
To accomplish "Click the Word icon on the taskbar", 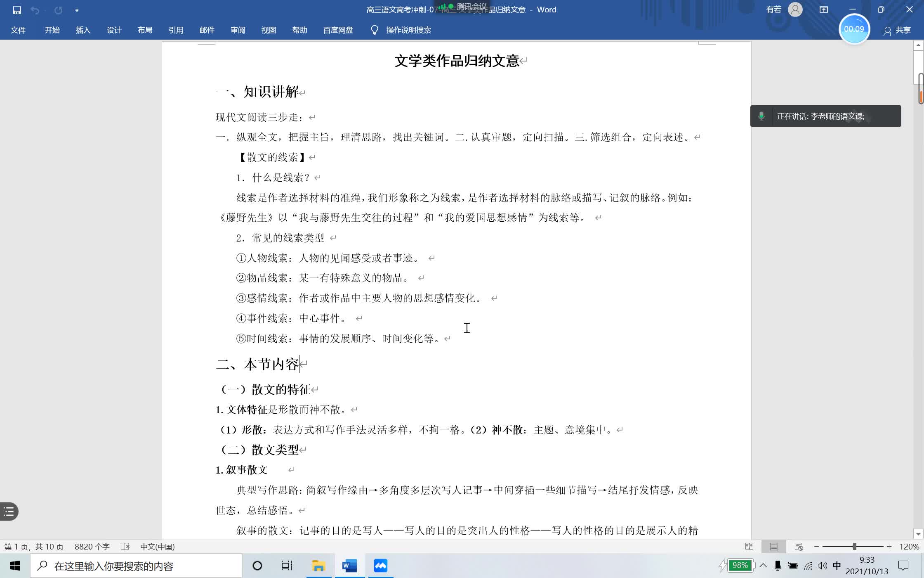I will 349,566.
